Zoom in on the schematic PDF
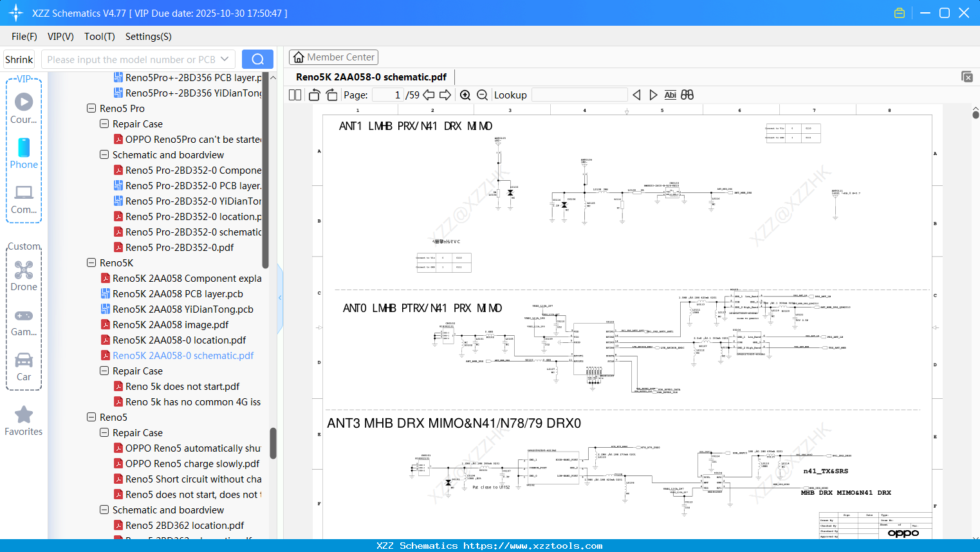This screenshot has width=980, height=552. pyautogui.click(x=465, y=95)
